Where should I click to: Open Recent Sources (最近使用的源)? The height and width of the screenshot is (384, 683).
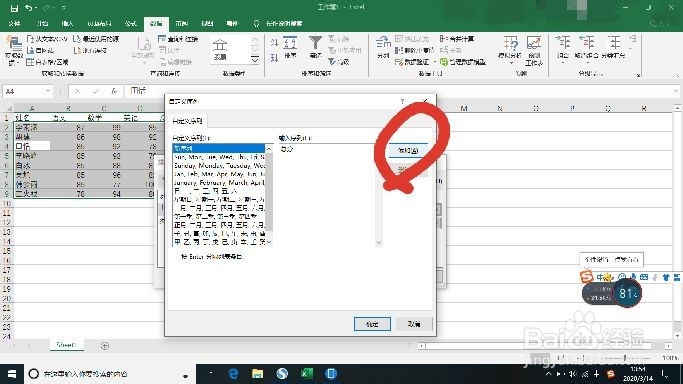(96, 39)
